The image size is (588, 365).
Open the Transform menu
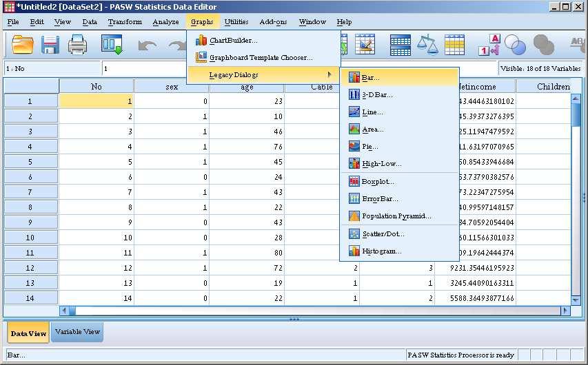point(125,22)
